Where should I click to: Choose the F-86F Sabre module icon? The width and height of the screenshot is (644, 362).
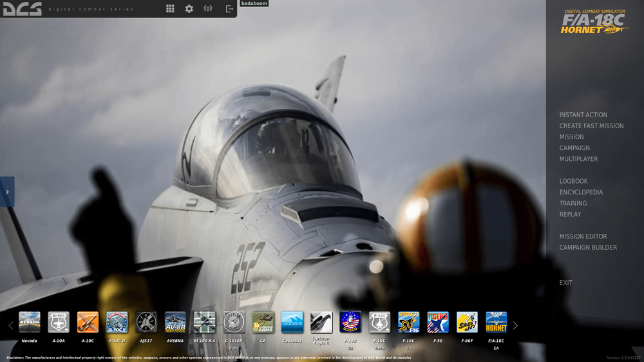(467, 322)
